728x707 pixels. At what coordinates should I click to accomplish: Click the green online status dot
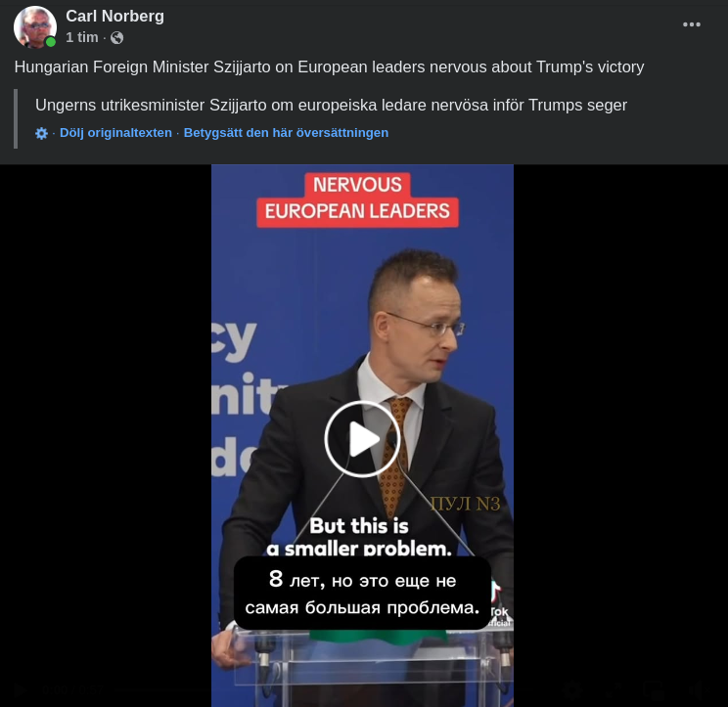point(51,42)
